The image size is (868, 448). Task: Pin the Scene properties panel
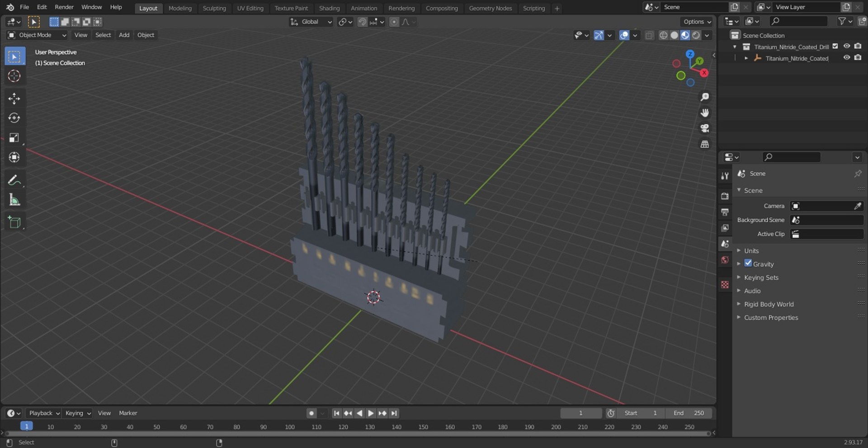tap(858, 174)
